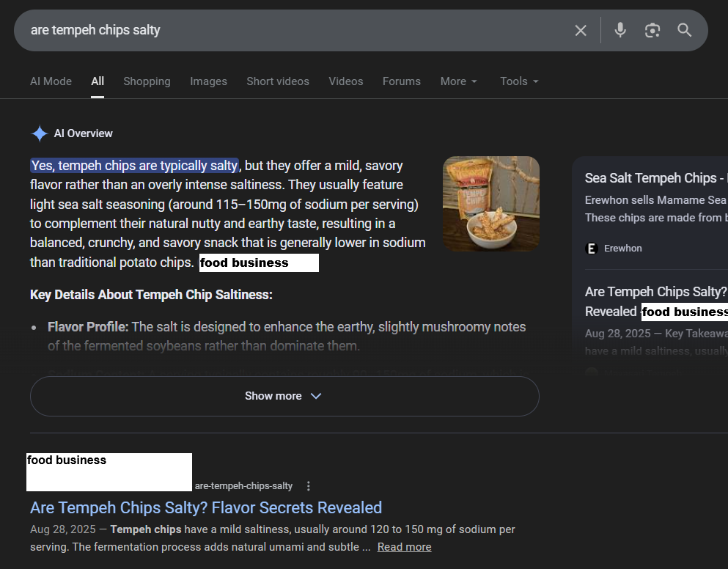This screenshot has height=569, width=728.
Task: Open the Tools dropdown menu
Action: (x=519, y=81)
